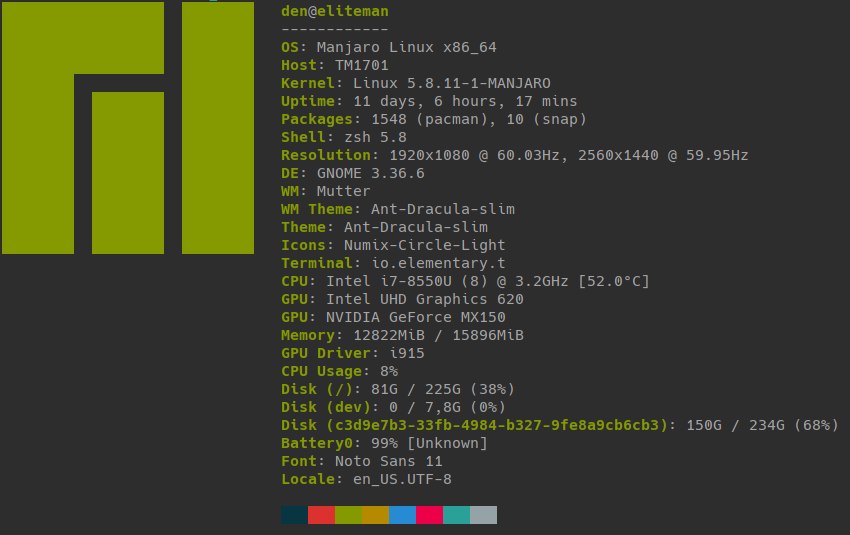The height and width of the screenshot is (535, 850).
Task: Select the Disk (dev) line 0 / 7,8G
Action: point(393,407)
